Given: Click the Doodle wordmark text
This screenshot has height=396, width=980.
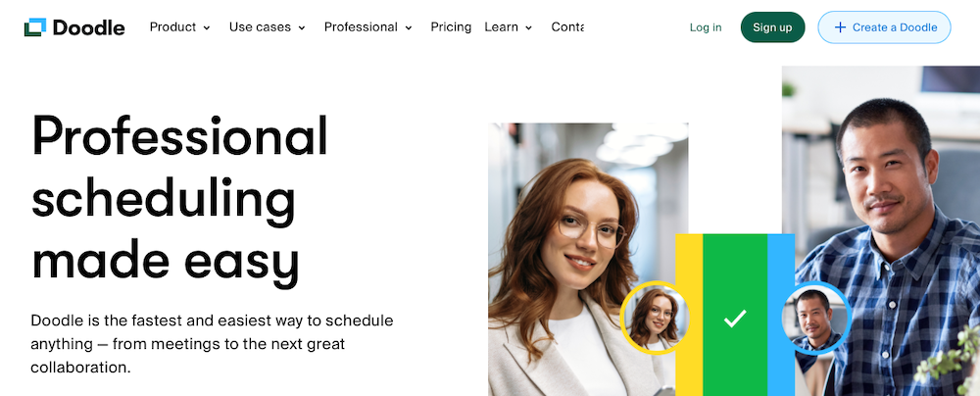Looking at the screenshot, I should click(x=89, y=27).
